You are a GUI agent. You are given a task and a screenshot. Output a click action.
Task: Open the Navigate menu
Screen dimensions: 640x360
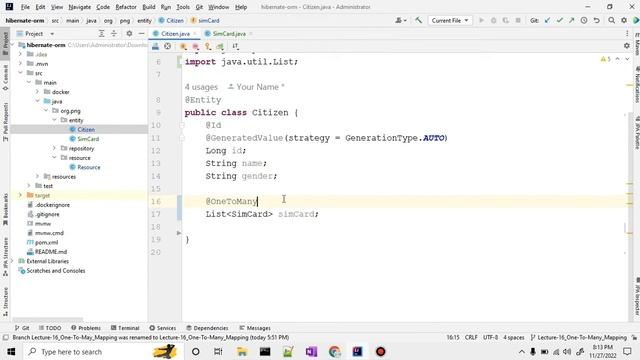(80, 7)
